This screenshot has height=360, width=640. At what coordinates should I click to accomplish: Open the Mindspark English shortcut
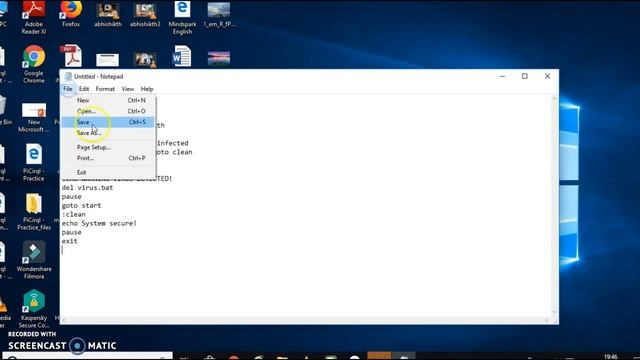coord(182,17)
